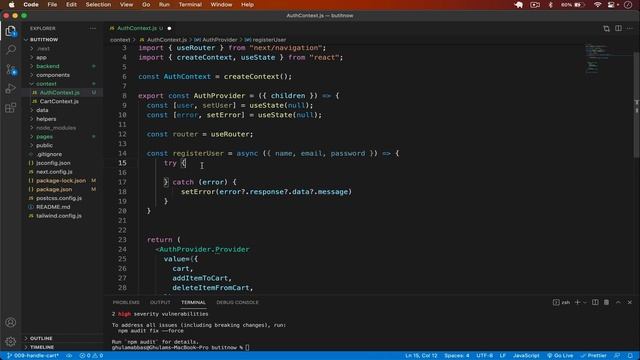Open Source Control view in activity bar
Viewport: 640px width, 360px height.
click(11, 69)
